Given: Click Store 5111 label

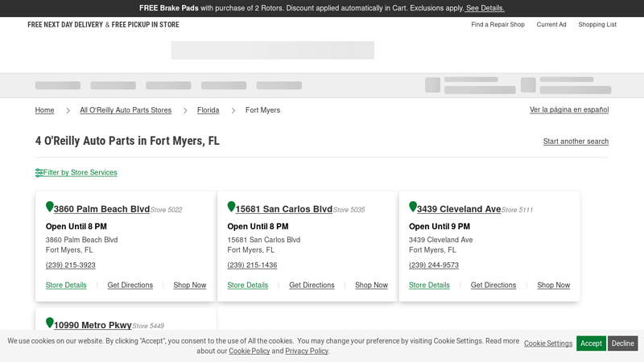Looking at the screenshot, I should [517, 210].
